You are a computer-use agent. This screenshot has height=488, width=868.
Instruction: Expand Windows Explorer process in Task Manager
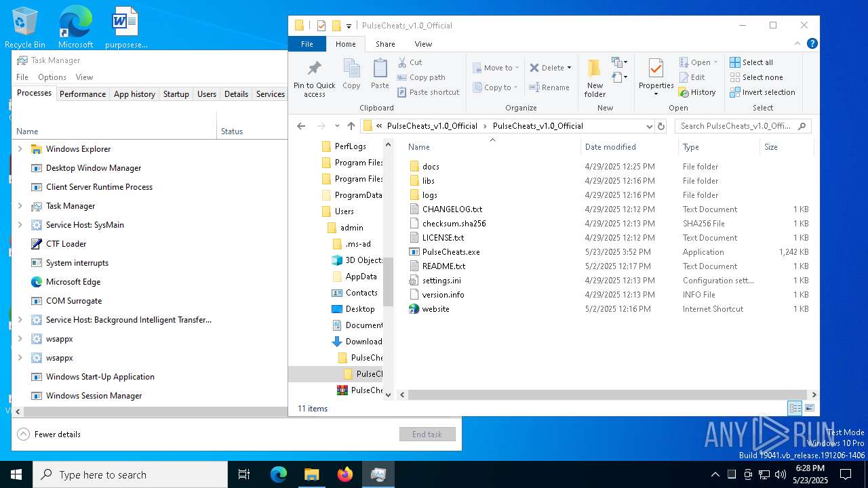click(20, 149)
